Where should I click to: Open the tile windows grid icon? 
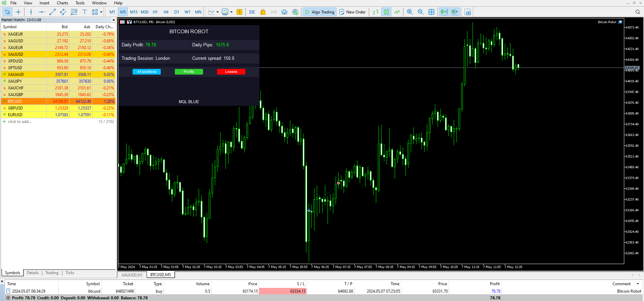(x=432, y=12)
